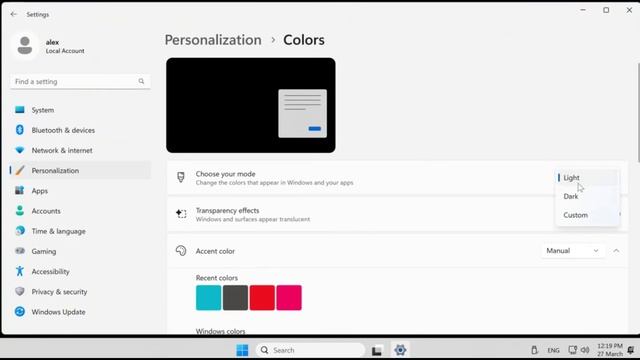Screen dimensions: 640x360
Task: Click the Time & language globe icon
Action: pyautogui.click(x=20, y=231)
